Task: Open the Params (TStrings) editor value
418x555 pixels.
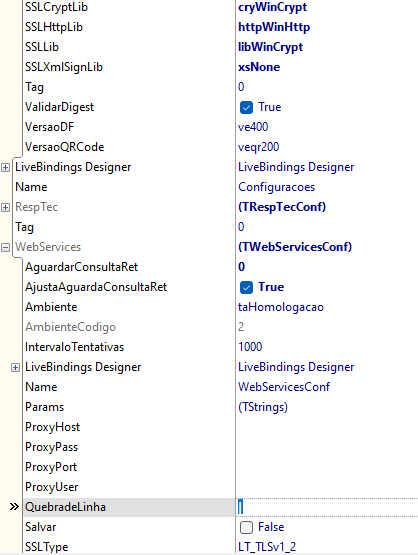Action: [263, 407]
